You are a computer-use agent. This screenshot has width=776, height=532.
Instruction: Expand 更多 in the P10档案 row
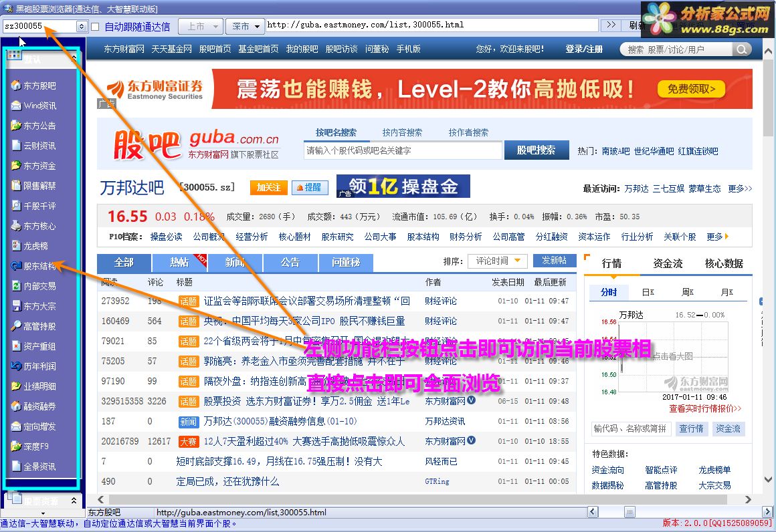[x=718, y=237]
